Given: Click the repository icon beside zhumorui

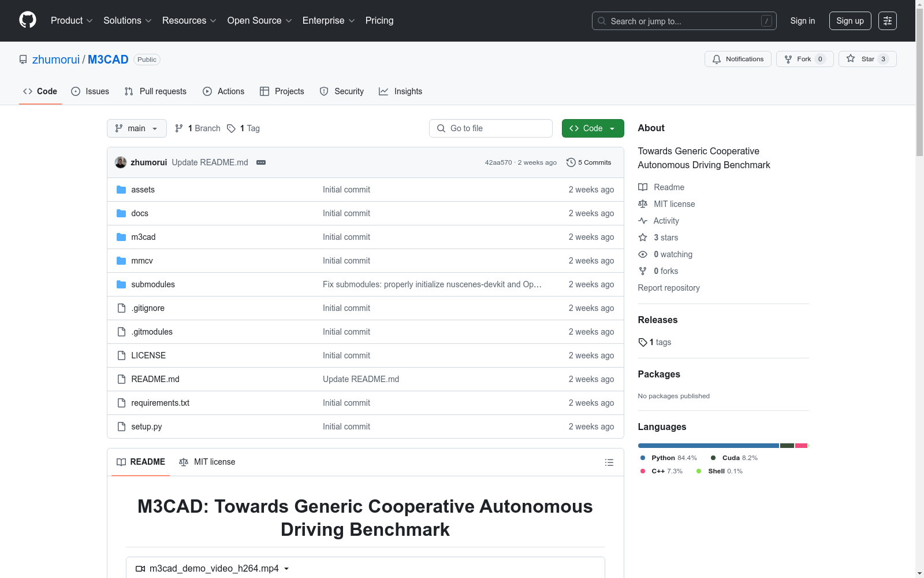Looking at the screenshot, I should coord(23,60).
